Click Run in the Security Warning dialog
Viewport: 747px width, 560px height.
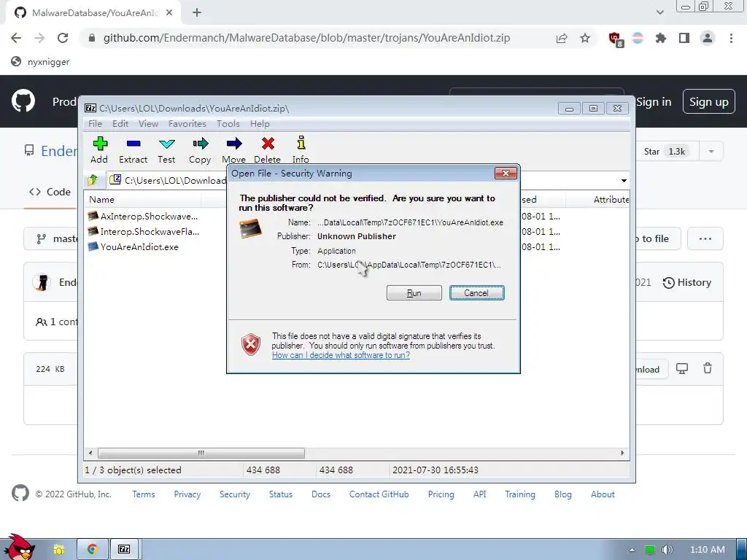pos(414,293)
